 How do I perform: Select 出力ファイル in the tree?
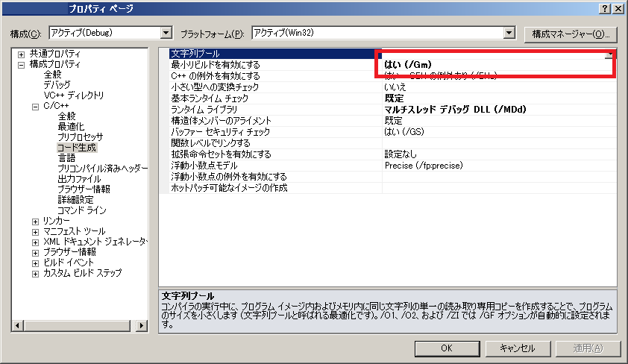[x=79, y=178]
